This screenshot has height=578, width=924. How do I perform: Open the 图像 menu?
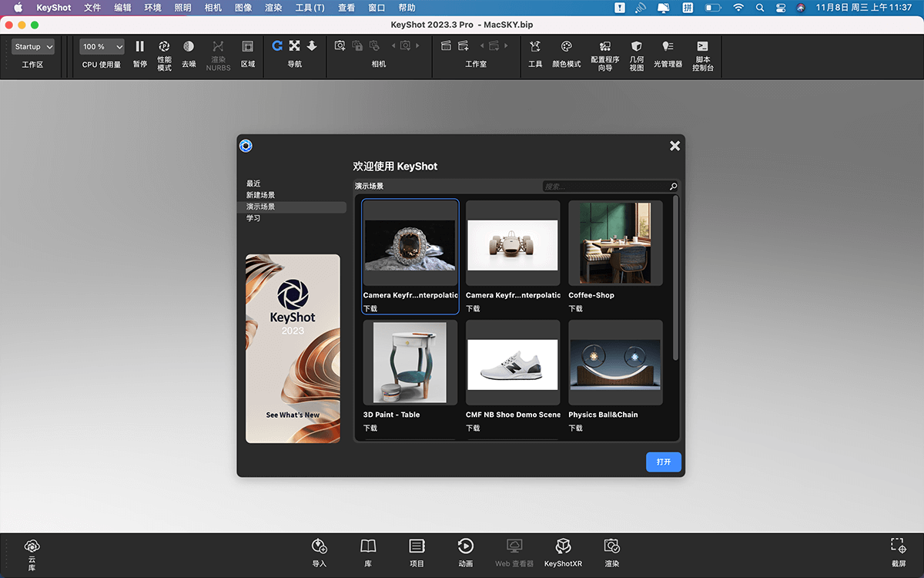(243, 7)
